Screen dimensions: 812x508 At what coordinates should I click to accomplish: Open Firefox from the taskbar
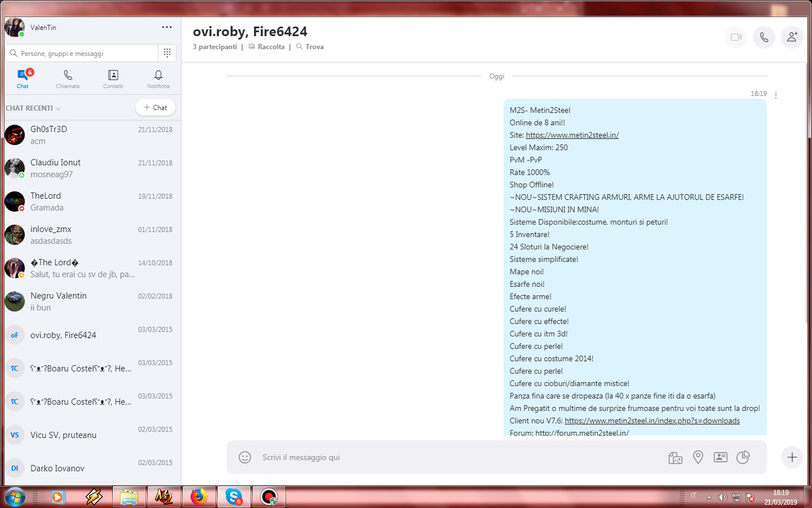click(x=199, y=497)
